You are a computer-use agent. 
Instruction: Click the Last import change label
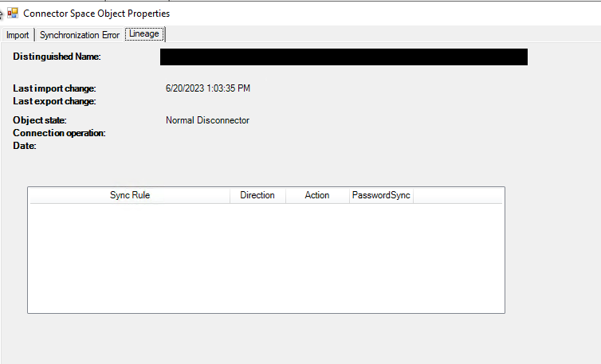(54, 88)
